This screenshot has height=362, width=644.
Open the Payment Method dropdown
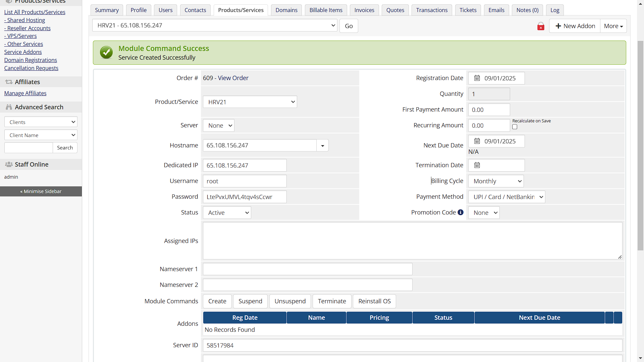coord(506,197)
